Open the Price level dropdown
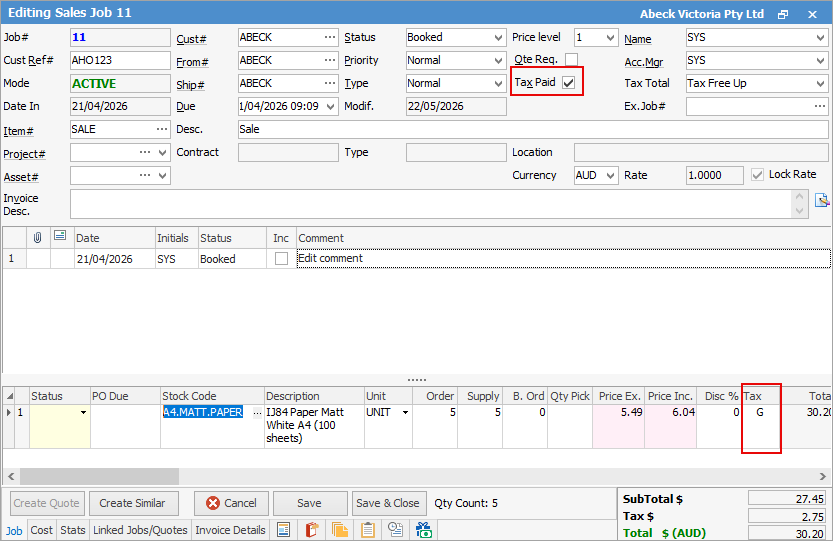Image resolution: width=833 pixels, height=541 pixels. click(610, 38)
